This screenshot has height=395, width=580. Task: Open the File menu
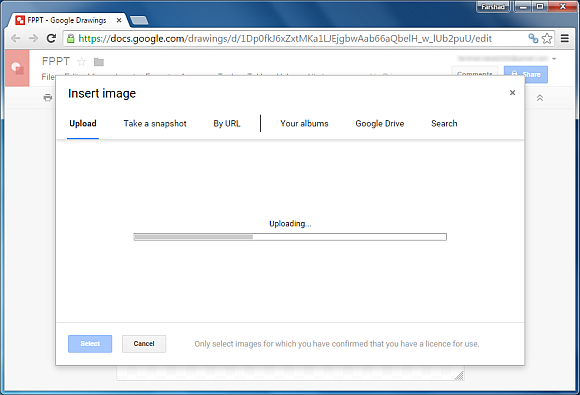click(x=48, y=77)
